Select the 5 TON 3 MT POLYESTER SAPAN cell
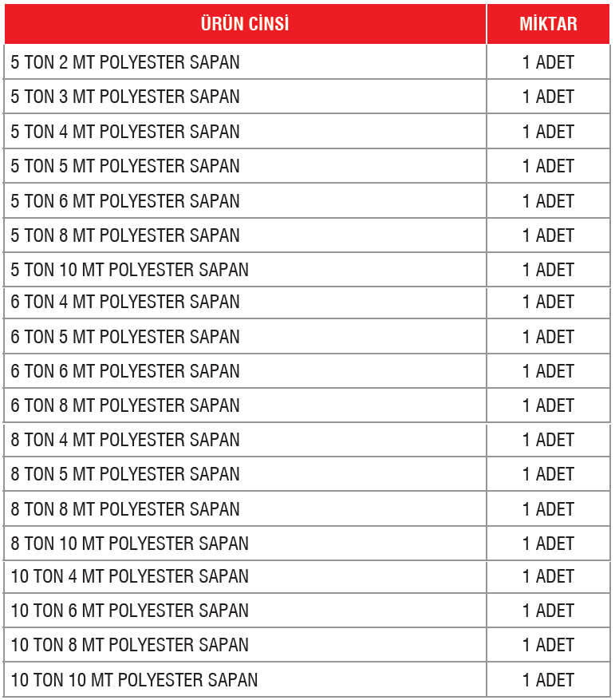This screenshot has width=615, height=700. coord(125,97)
